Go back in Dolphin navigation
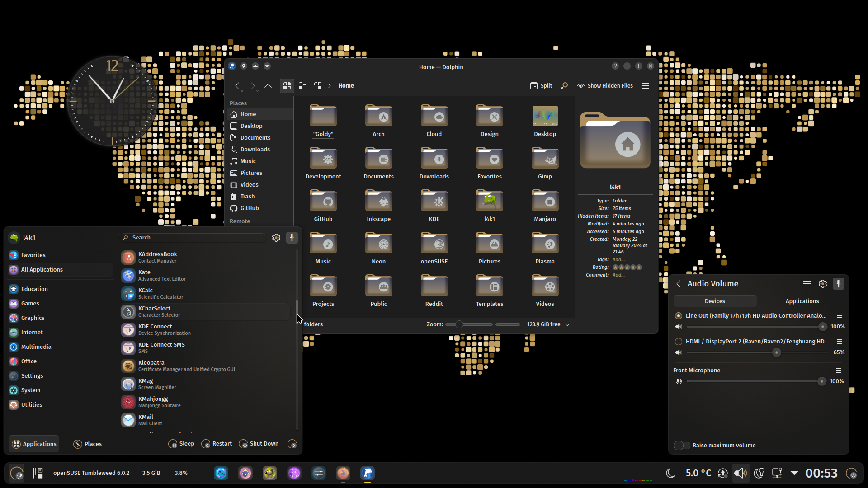868x488 pixels. pyautogui.click(x=238, y=86)
